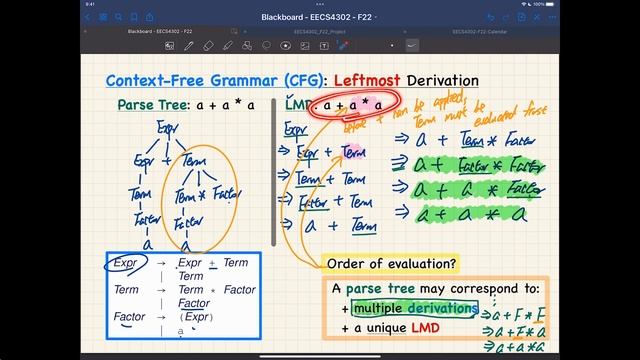Toggle read-only mode with the pencil-slash icon
Screen dimensions: 640x360
click(x=537, y=18)
